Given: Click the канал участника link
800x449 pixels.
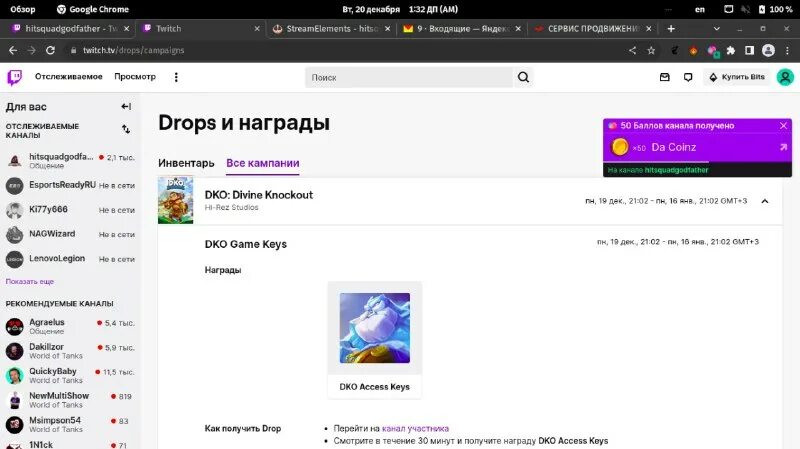Looking at the screenshot, I should click(x=415, y=428).
